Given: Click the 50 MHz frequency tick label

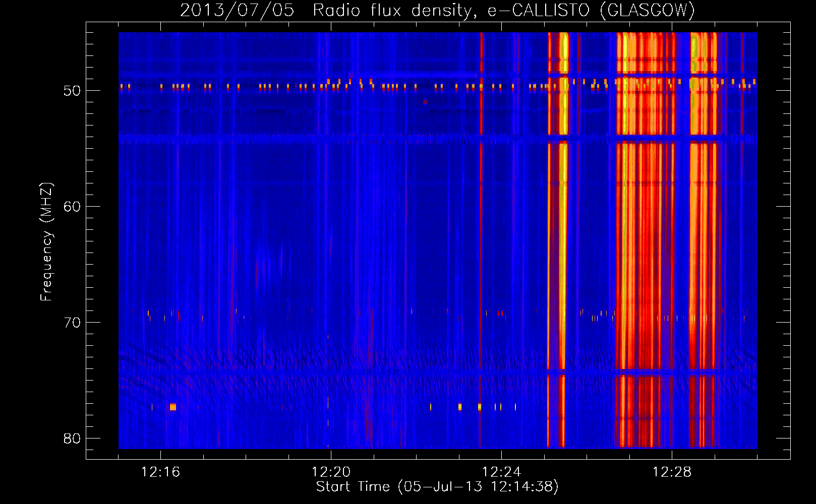Looking at the screenshot, I should tap(72, 91).
